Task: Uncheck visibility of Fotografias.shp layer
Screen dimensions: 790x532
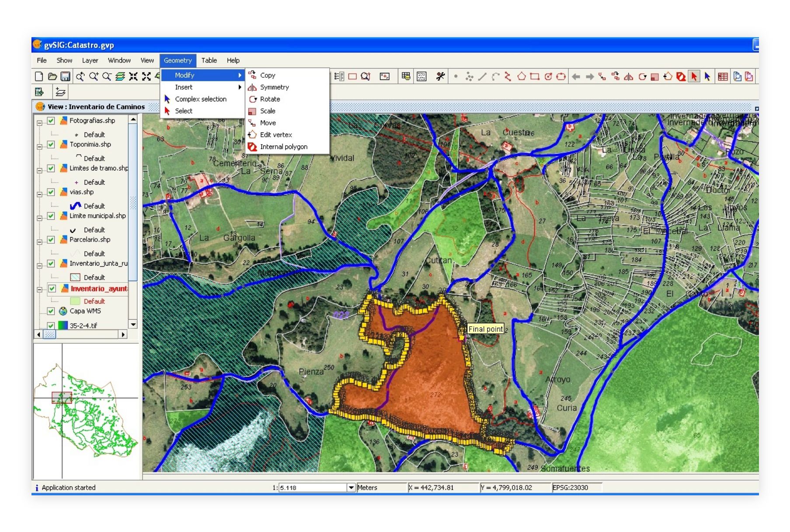Action: [51, 121]
